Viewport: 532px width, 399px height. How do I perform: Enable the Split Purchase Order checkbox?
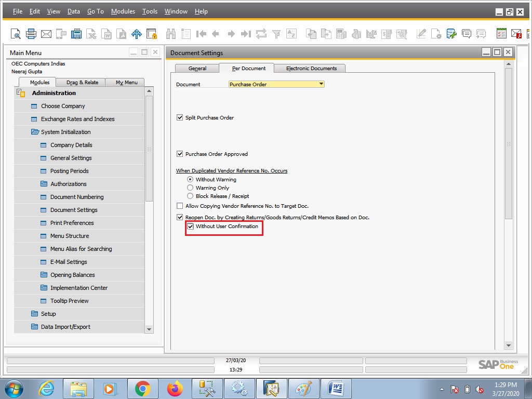180,117
